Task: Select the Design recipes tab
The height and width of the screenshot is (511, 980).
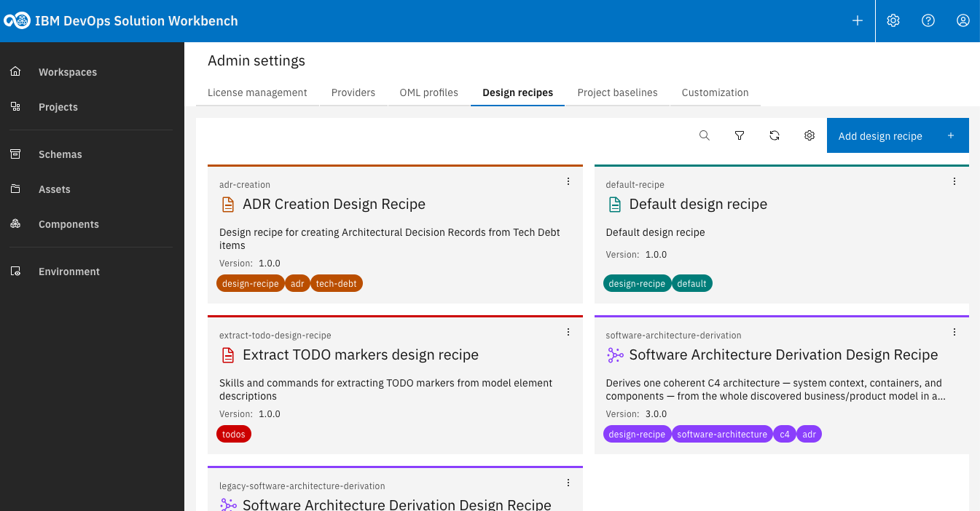Action: click(518, 92)
